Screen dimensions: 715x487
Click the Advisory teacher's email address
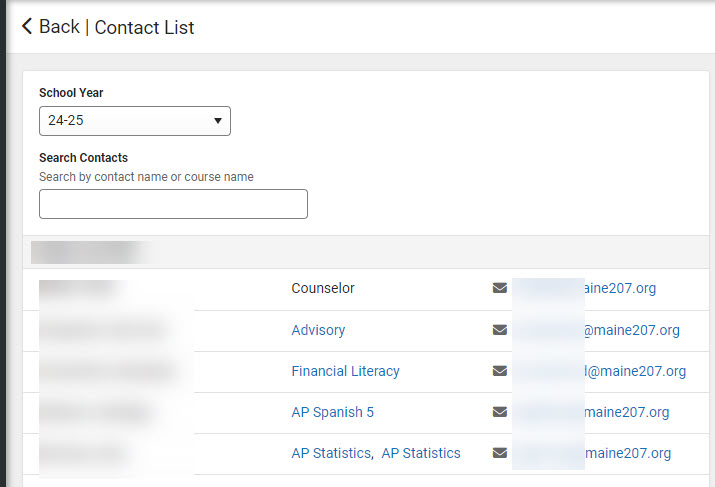596,330
